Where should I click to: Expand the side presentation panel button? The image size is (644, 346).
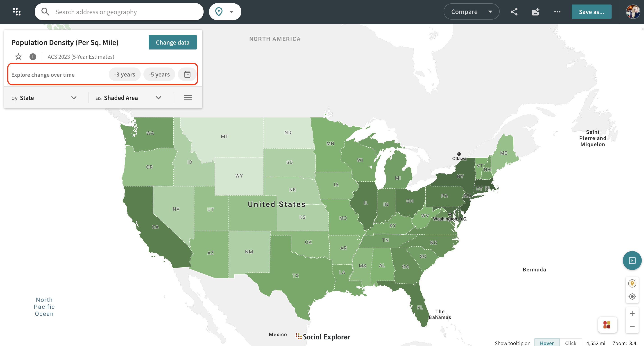tap(632, 261)
